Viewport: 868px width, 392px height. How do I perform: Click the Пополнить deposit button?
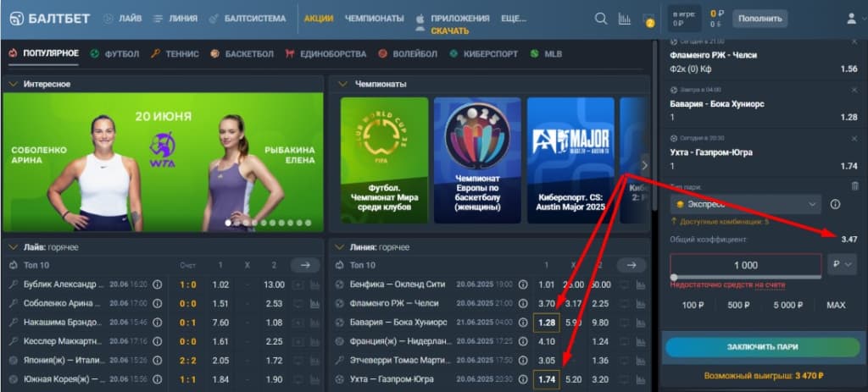point(759,19)
